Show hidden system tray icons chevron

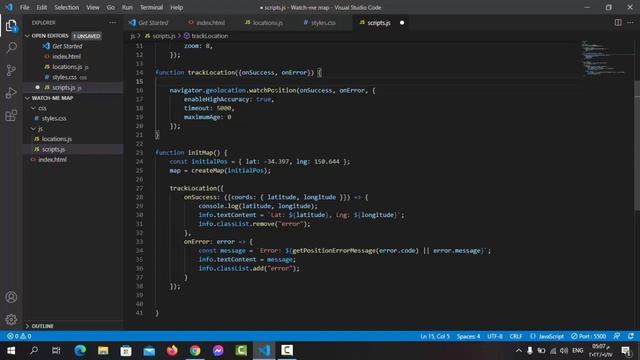point(518,351)
